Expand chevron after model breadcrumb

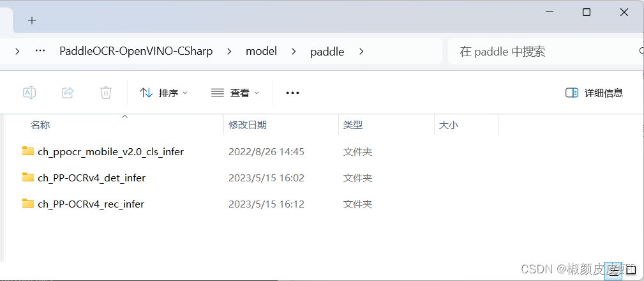pyautogui.click(x=294, y=51)
